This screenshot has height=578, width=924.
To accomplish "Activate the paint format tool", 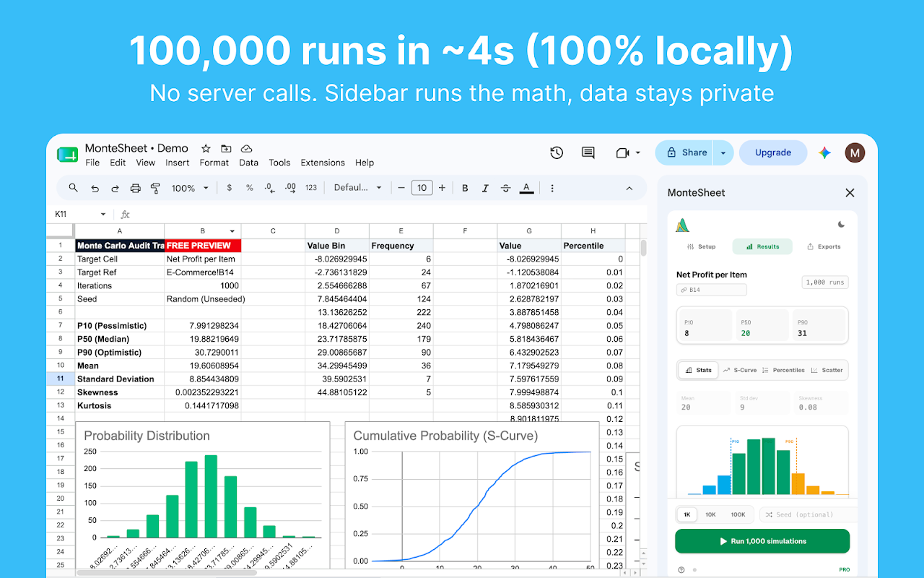I will [x=155, y=188].
